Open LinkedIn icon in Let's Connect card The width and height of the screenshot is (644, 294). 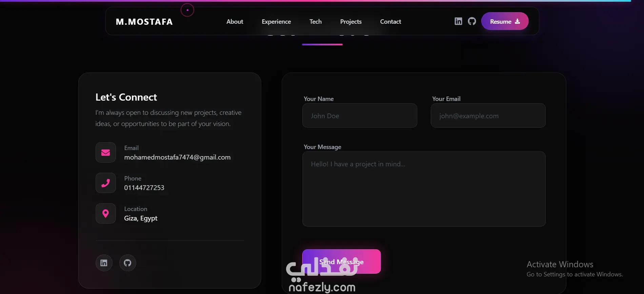click(x=104, y=263)
